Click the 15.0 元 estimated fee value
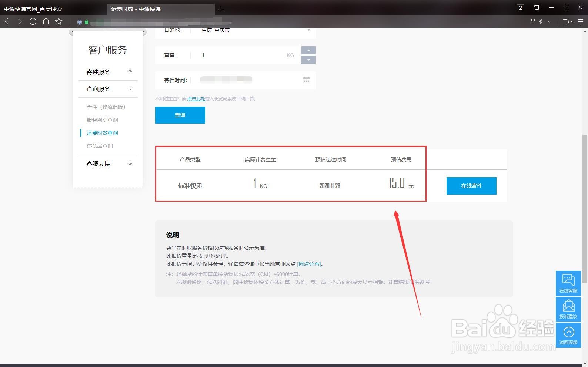588x367 pixels. click(x=401, y=183)
